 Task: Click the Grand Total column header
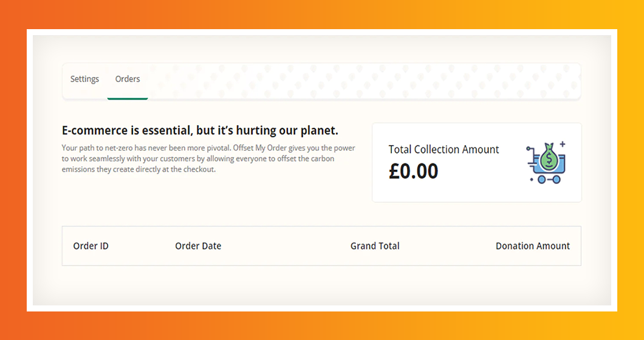pyautogui.click(x=375, y=246)
